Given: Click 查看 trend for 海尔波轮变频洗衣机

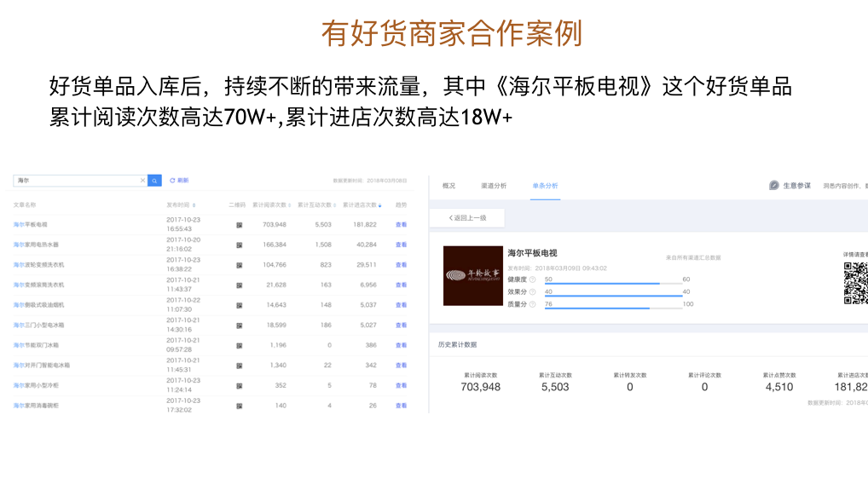Looking at the screenshot, I should click(x=402, y=265).
